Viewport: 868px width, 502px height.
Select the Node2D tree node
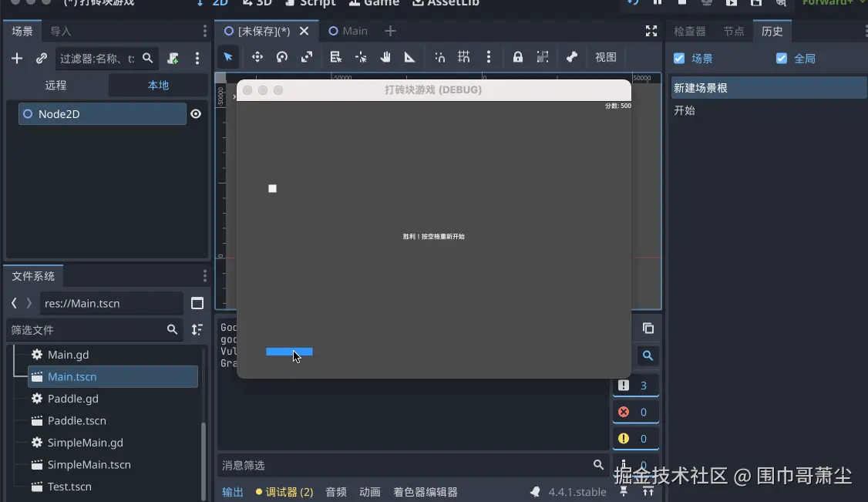click(103, 114)
